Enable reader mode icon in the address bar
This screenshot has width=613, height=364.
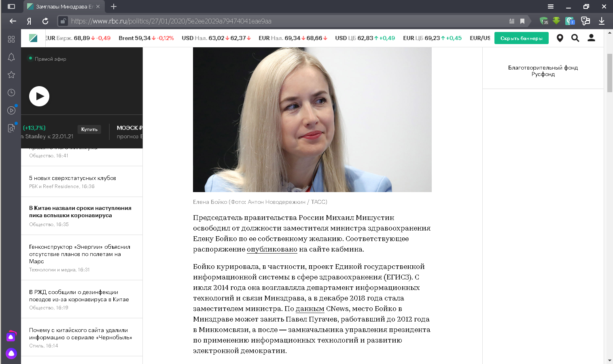(512, 21)
